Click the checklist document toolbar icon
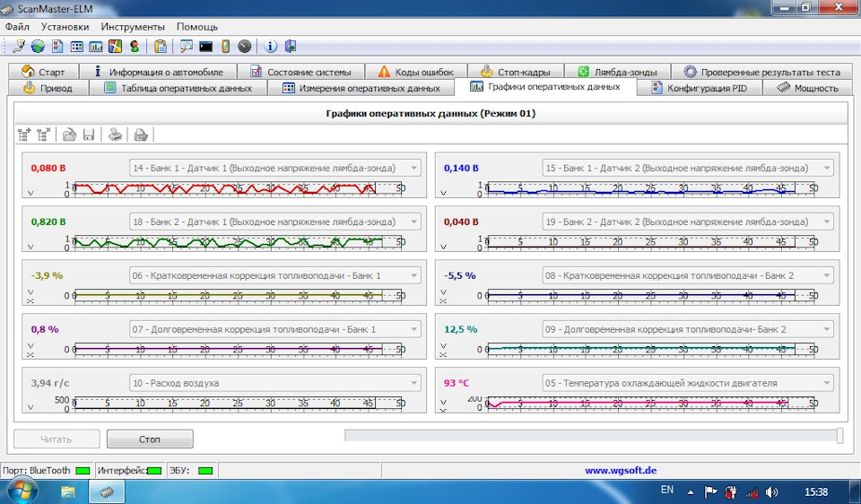 tap(57, 47)
